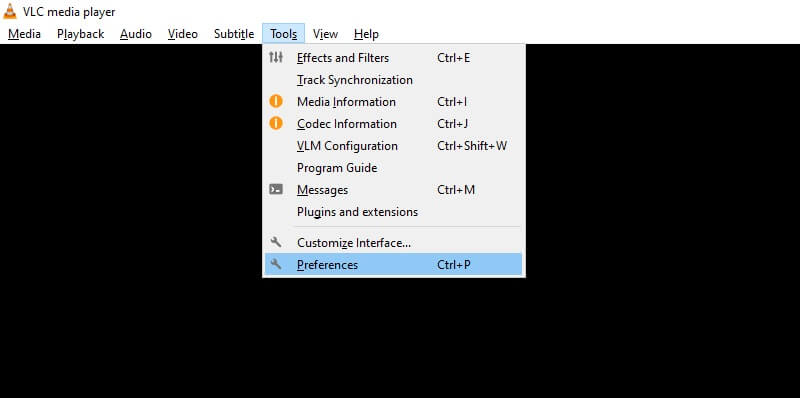Click the orange Codec Information icon
This screenshot has height=398, width=800.
pyautogui.click(x=276, y=123)
